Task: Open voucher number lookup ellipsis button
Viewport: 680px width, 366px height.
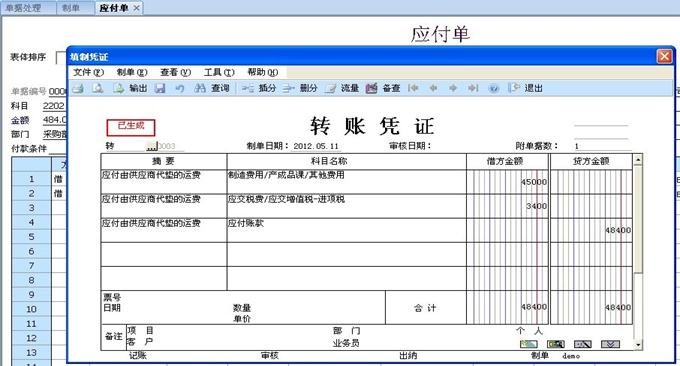Action: tap(151, 146)
